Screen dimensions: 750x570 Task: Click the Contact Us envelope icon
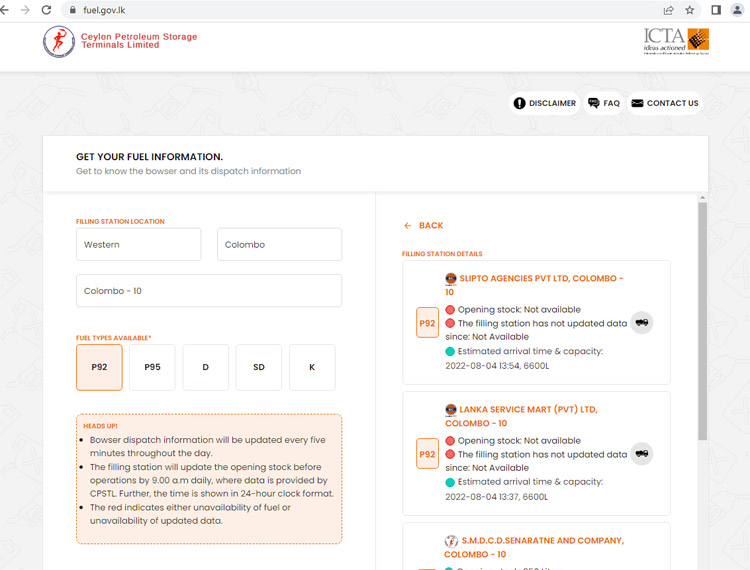click(x=637, y=103)
